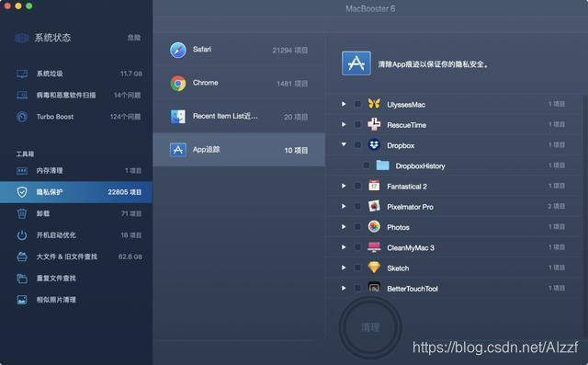
Task: Tick the BetterTouchTool checkbox
Action: (357, 288)
